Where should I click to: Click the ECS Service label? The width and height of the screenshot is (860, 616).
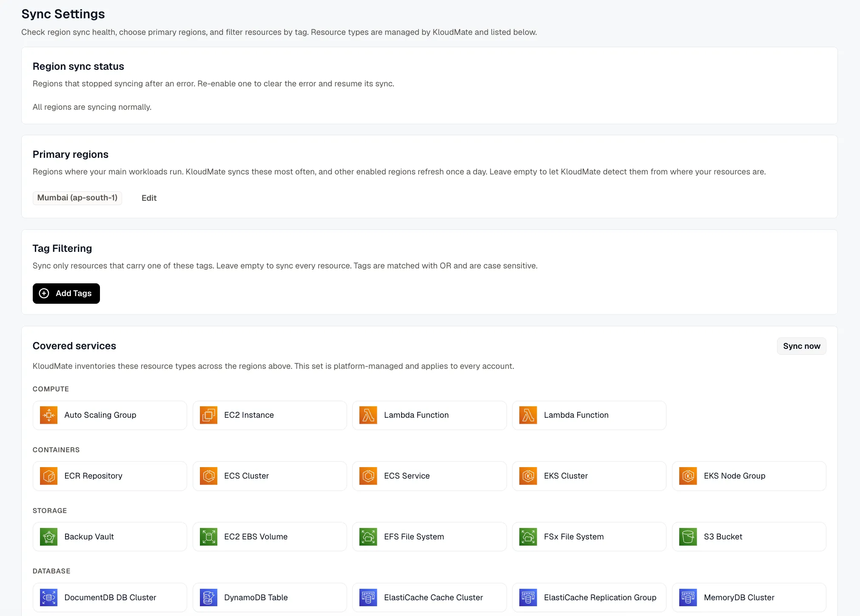[x=407, y=476]
